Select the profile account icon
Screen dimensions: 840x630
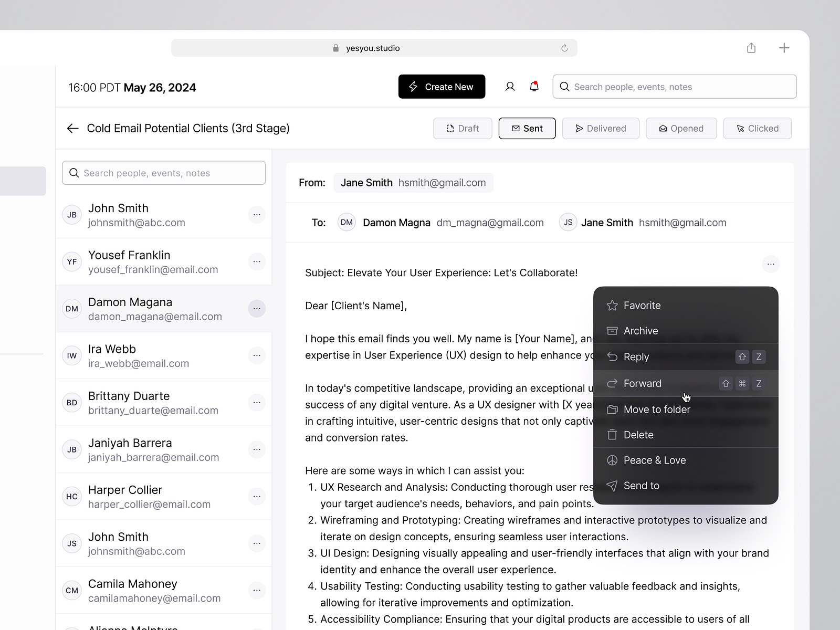(x=510, y=86)
